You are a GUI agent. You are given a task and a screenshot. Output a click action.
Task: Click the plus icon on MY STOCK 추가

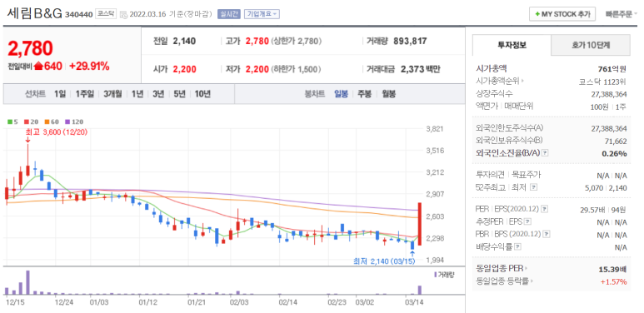(537, 14)
